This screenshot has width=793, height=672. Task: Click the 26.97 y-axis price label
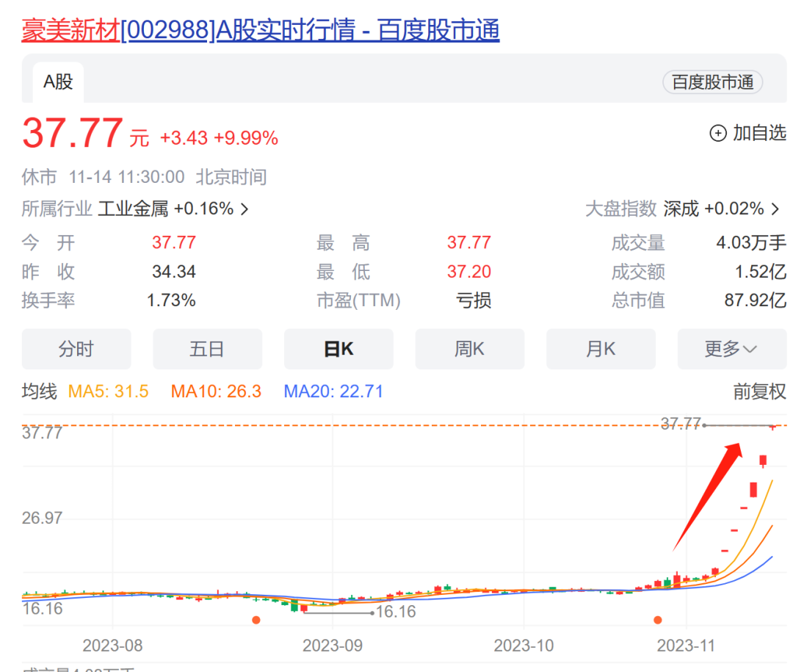pyautogui.click(x=42, y=519)
